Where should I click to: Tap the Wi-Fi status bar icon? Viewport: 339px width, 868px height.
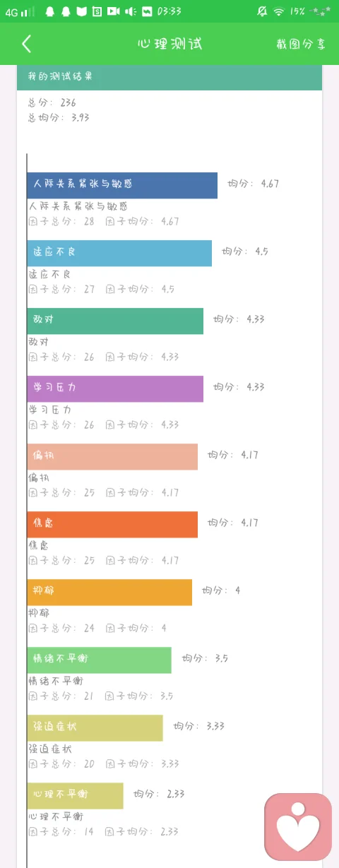[x=279, y=11]
